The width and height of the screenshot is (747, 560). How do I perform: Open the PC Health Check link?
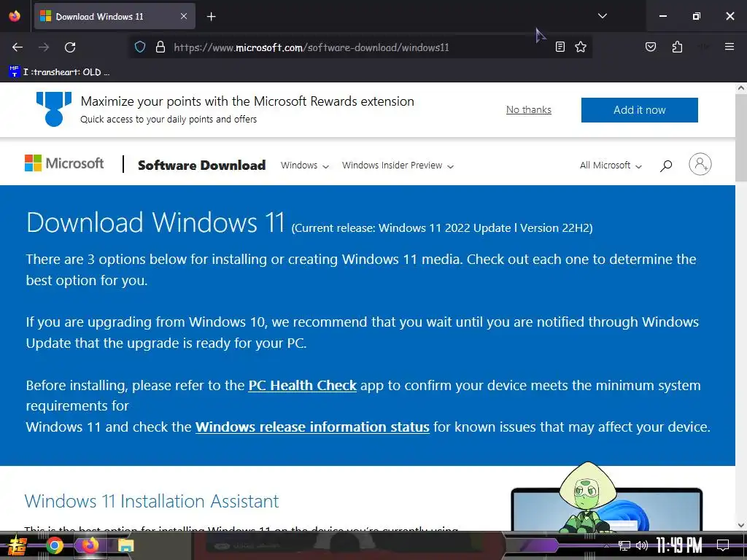point(303,385)
